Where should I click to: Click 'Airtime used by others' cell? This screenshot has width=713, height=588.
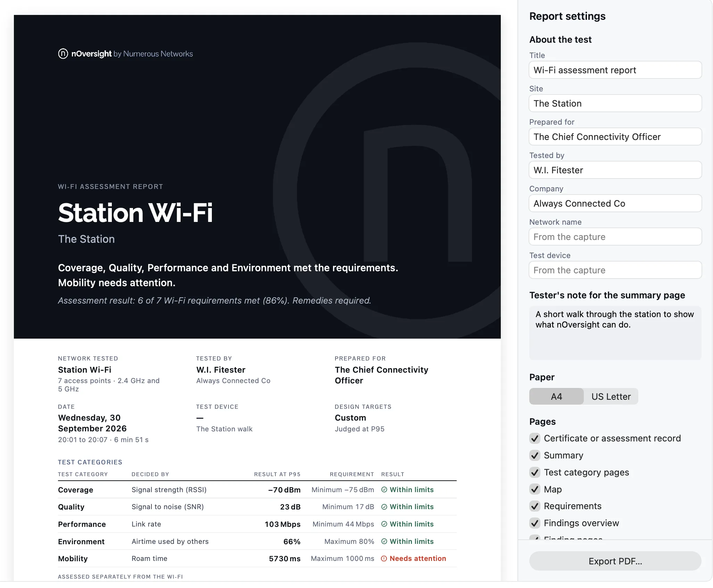coord(170,541)
